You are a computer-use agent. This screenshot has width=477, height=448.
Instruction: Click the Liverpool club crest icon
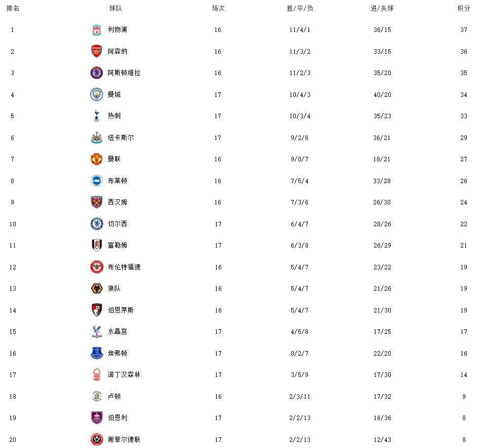click(x=96, y=30)
